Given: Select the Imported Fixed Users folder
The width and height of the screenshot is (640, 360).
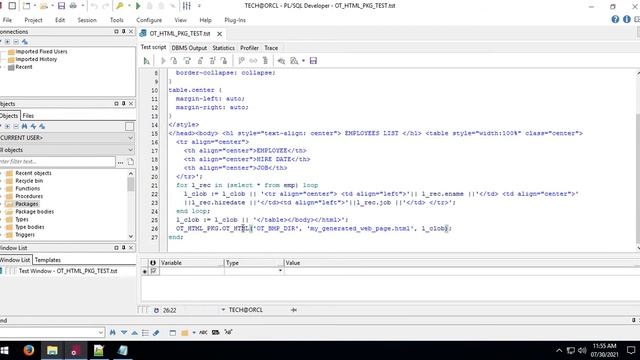Looking at the screenshot, I should [x=41, y=52].
